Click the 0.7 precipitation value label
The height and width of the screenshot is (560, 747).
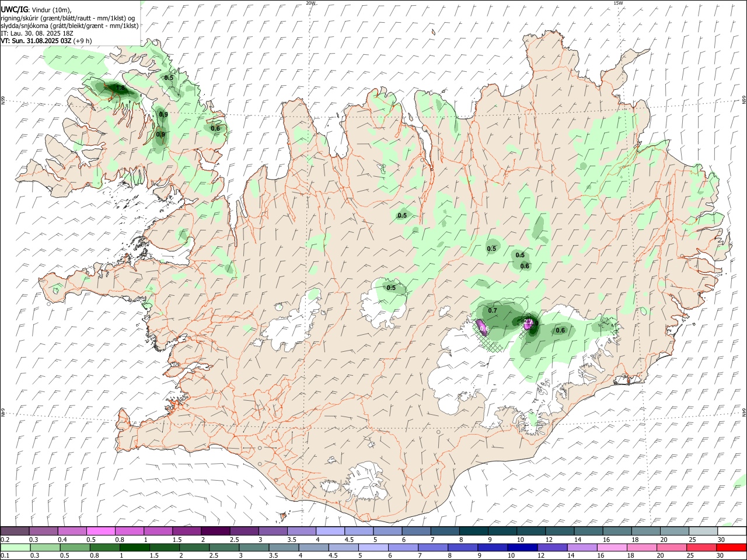coord(493,310)
